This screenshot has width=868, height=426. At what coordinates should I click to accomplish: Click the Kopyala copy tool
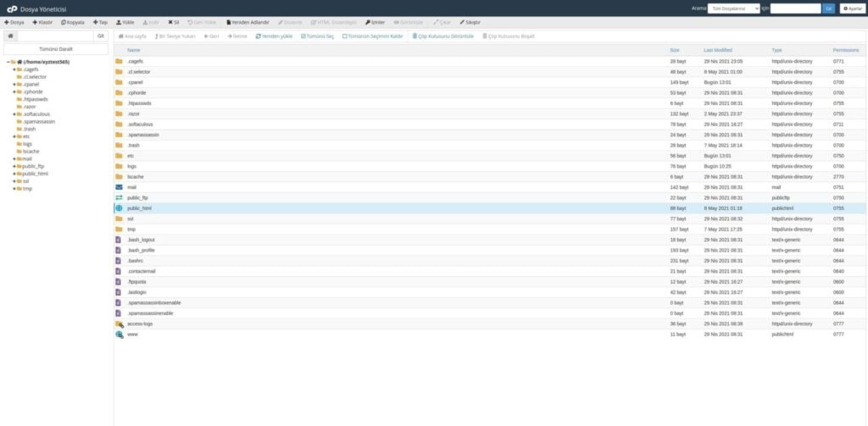(x=73, y=23)
